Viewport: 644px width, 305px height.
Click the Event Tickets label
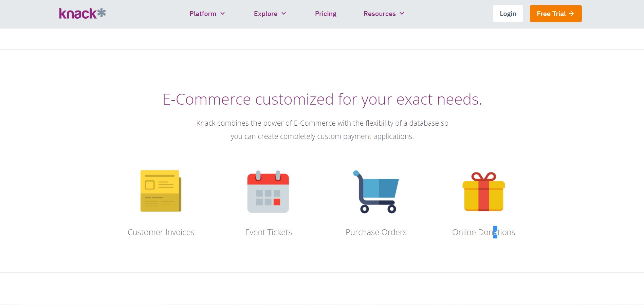coord(269,232)
